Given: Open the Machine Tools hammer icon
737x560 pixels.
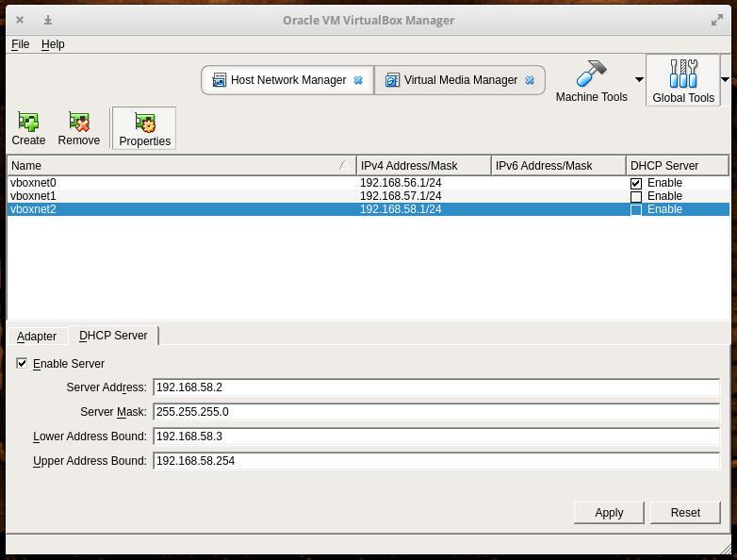Looking at the screenshot, I should pyautogui.click(x=591, y=74).
